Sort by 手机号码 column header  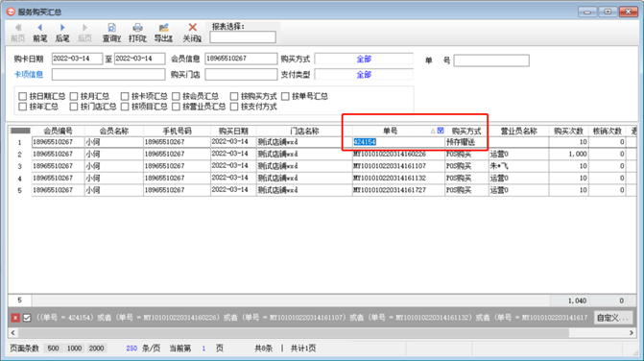click(x=177, y=131)
